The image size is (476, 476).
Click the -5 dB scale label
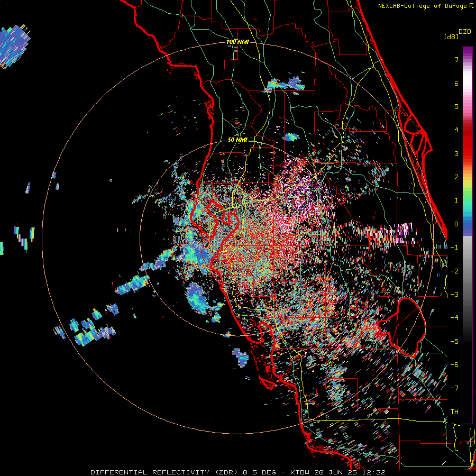[x=454, y=341]
